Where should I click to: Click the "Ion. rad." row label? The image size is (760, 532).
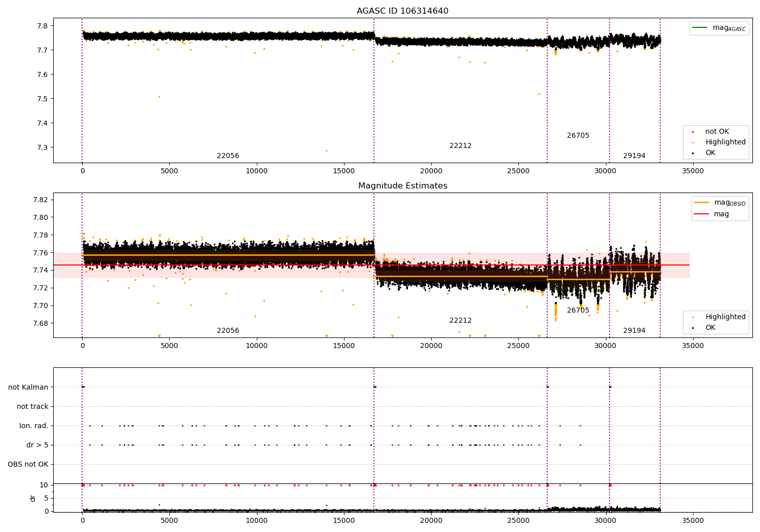[34, 426]
